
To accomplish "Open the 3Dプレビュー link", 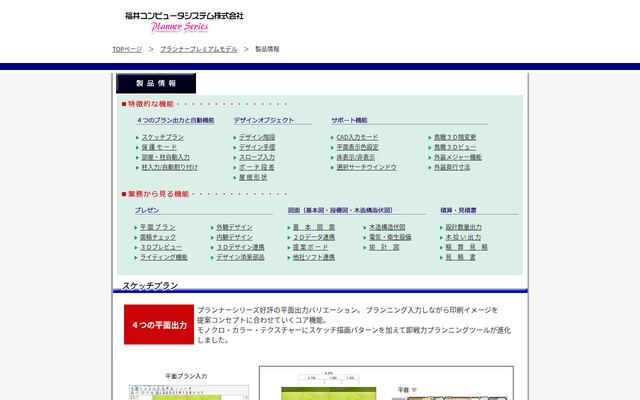I will (x=161, y=247).
